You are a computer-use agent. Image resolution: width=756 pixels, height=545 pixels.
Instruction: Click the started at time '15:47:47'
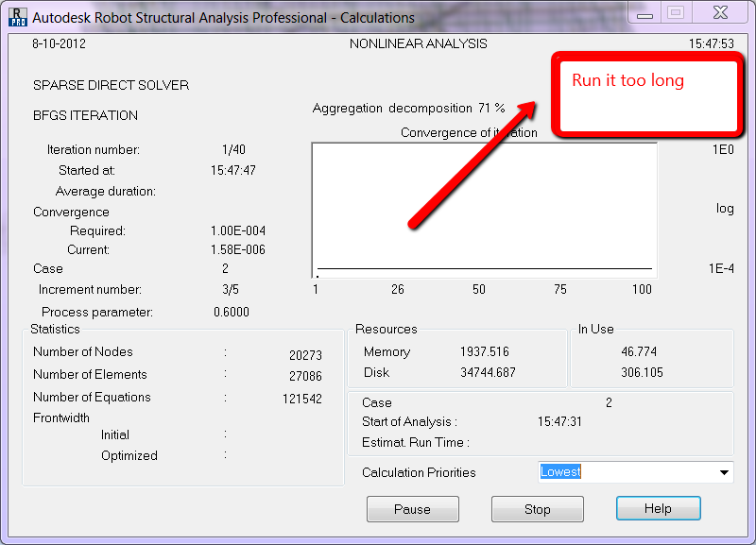pos(232,171)
